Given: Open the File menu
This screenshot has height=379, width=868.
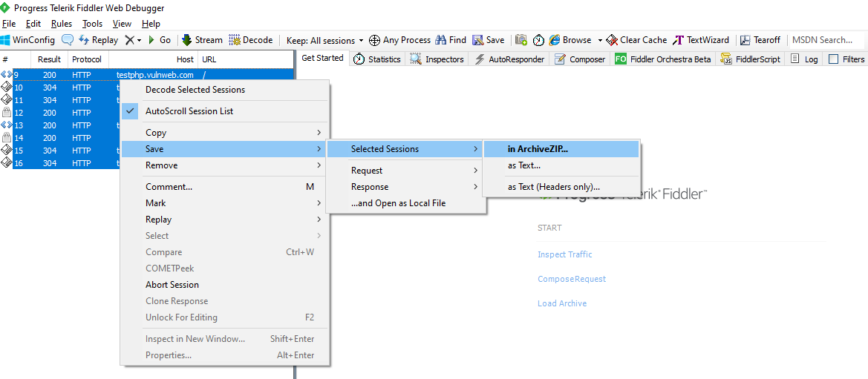Looking at the screenshot, I should pyautogui.click(x=9, y=24).
